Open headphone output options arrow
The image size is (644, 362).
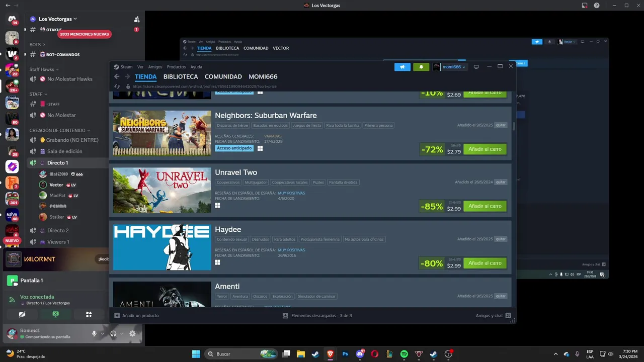(122, 333)
